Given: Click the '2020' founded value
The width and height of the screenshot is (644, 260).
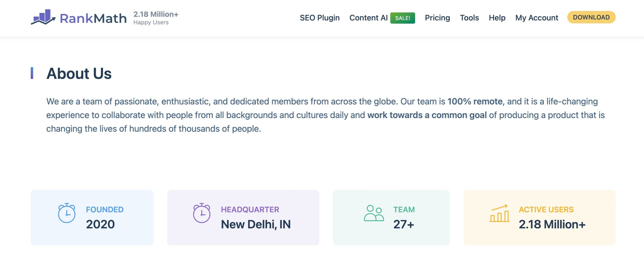Looking at the screenshot, I should pos(100,224).
